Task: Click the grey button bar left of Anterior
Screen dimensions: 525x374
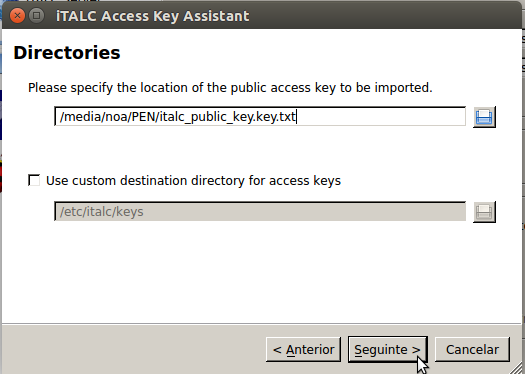Action: pos(134,350)
